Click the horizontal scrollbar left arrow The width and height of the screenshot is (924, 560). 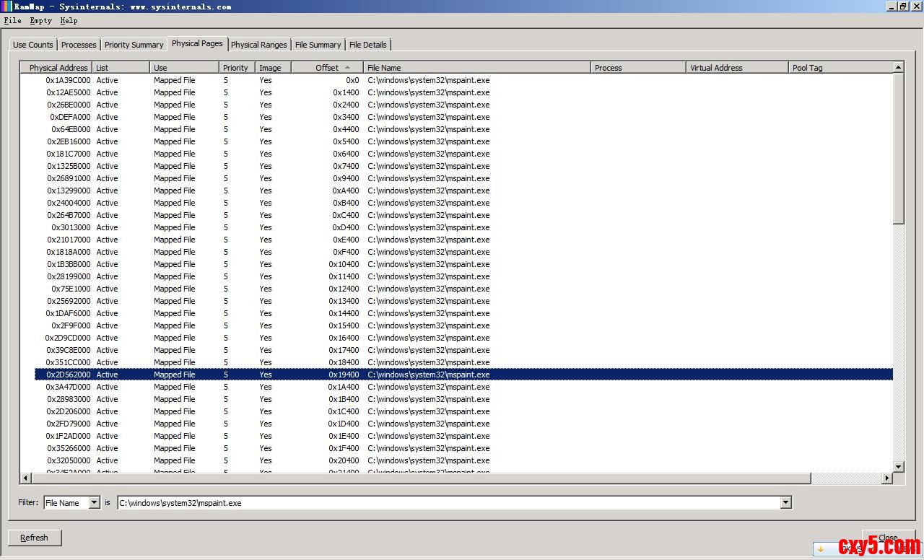[25, 478]
